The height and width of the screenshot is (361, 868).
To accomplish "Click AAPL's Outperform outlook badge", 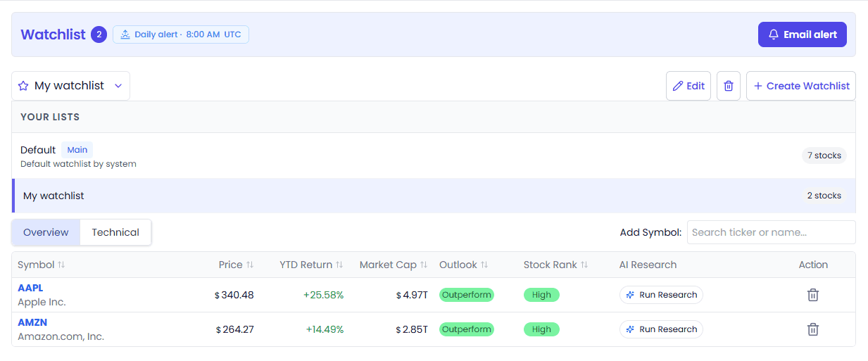I will pyautogui.click(x=467, y=295).
